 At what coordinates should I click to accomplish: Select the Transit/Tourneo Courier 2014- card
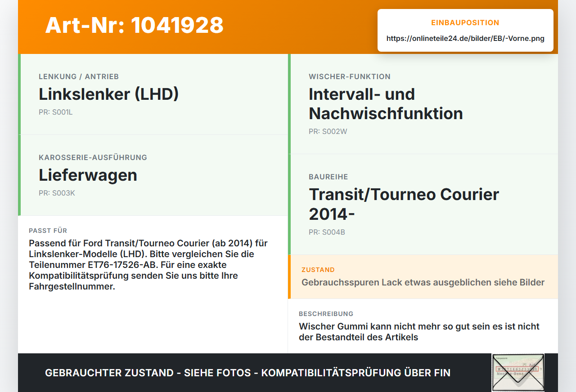tap(423, 205)
